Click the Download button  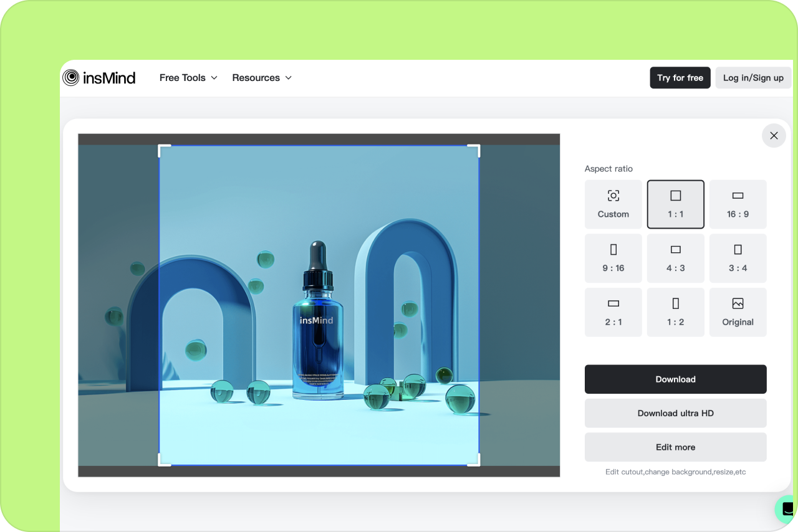click(x=676, y=379)
